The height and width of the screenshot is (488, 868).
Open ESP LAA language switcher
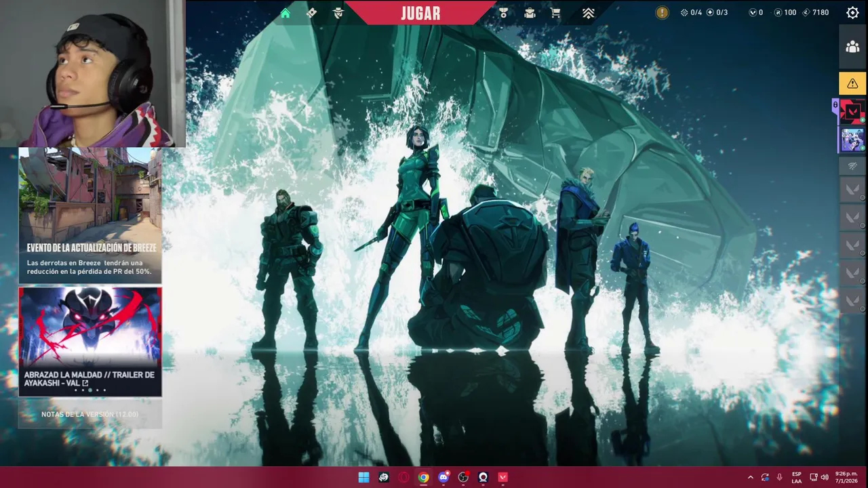(x=797, y=477)
